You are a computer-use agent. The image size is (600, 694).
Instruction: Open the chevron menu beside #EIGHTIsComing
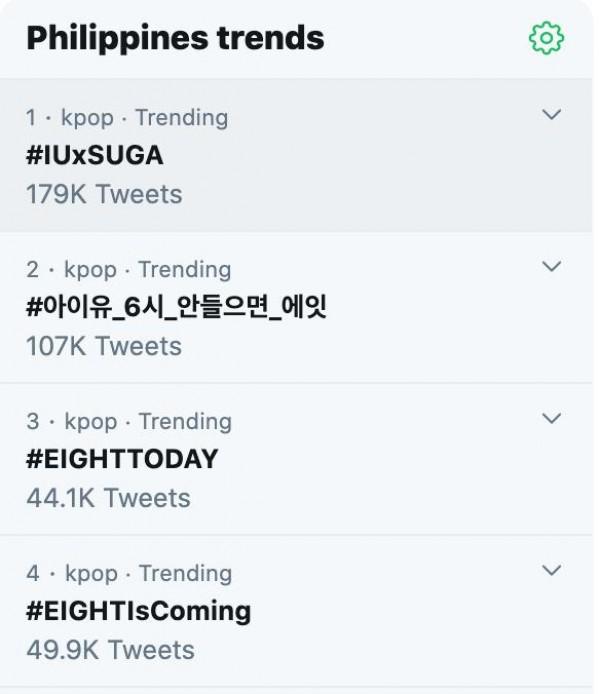tap(551, 570)
